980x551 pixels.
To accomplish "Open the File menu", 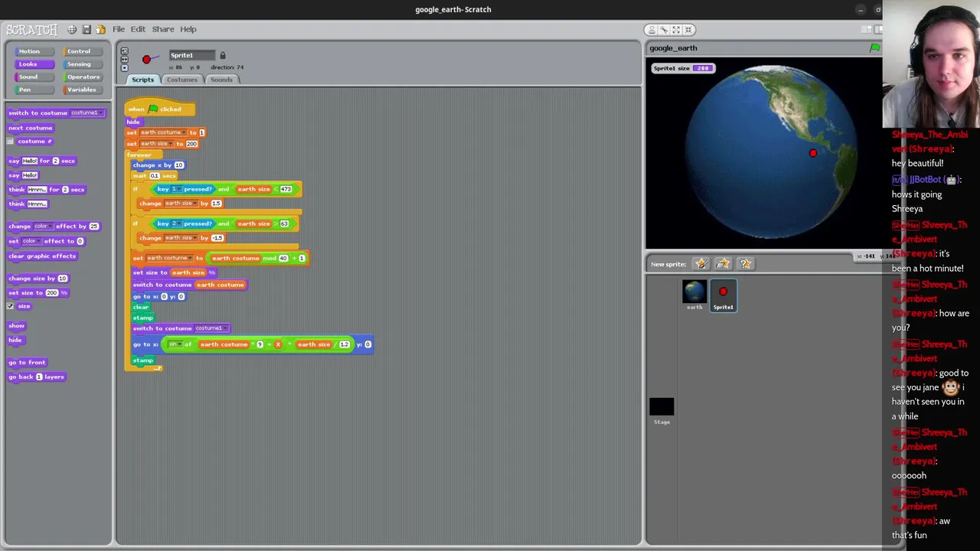I will click(x=119, y=29).
